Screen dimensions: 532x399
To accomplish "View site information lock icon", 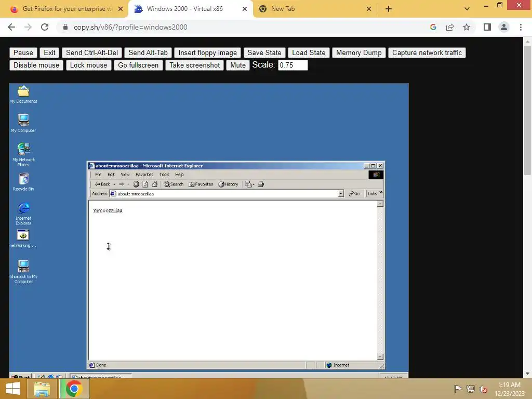I will pyautogui.click(x=65, y=27).
